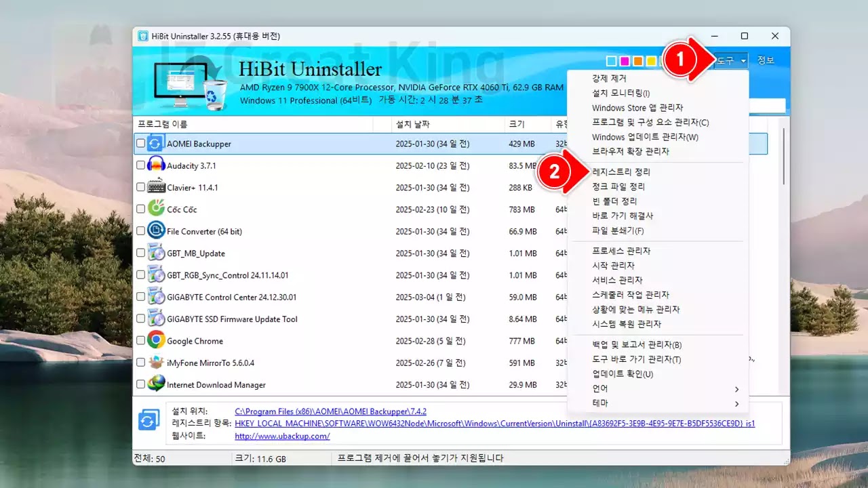Expand the 테마 theme submenu

point(657,403)
